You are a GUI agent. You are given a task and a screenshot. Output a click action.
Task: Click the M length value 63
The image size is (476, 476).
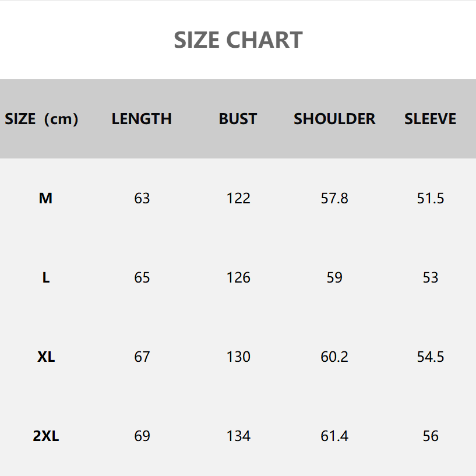[x=142, y=199]
